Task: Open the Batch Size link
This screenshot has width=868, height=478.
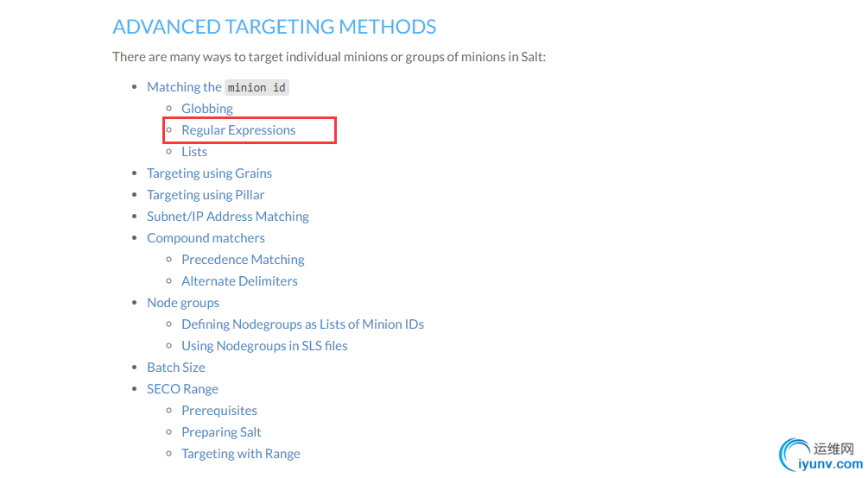Action: point(175,368)
